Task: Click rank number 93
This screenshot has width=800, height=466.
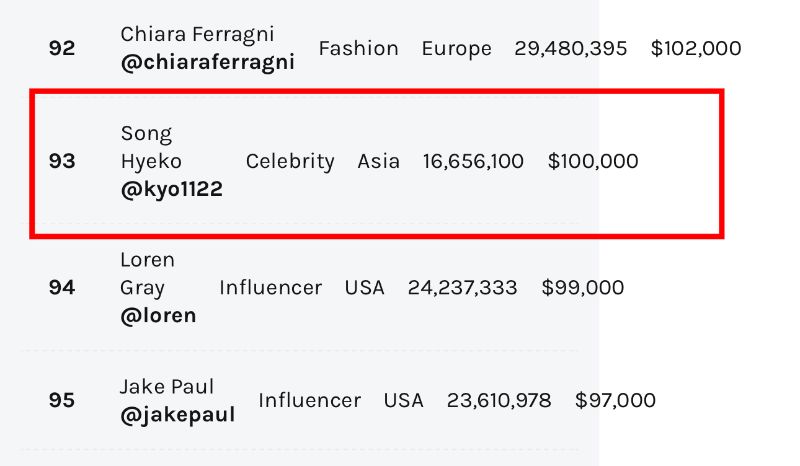Action: tap(62, 161)
